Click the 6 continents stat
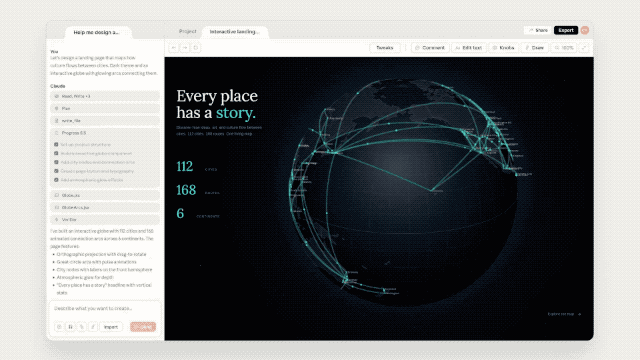 [x=198, y=213]
